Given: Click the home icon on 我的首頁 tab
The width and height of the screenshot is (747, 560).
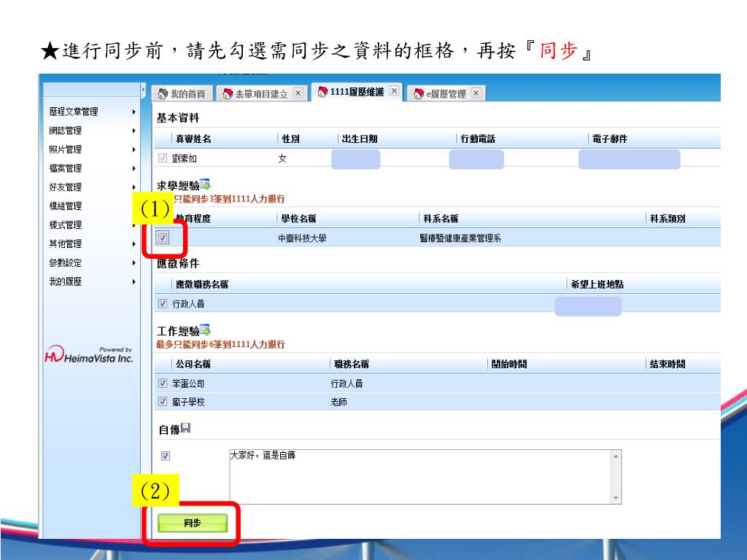Looking at the screenshot, I should click(x=163, y=93).
